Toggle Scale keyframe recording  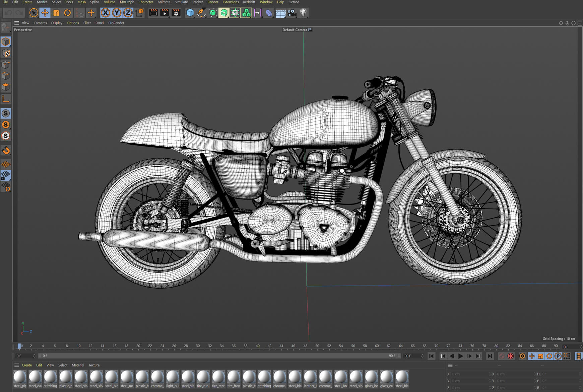540,356
